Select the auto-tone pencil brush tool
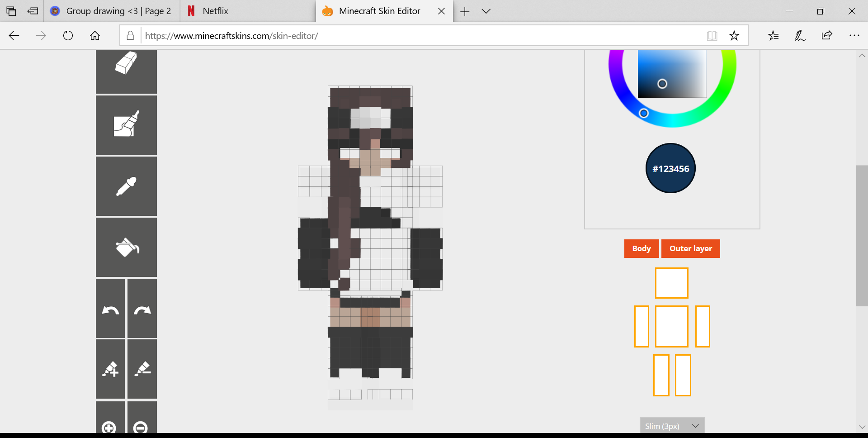The image size is (868, 438). pyautogui.click(x=126, y=125)
